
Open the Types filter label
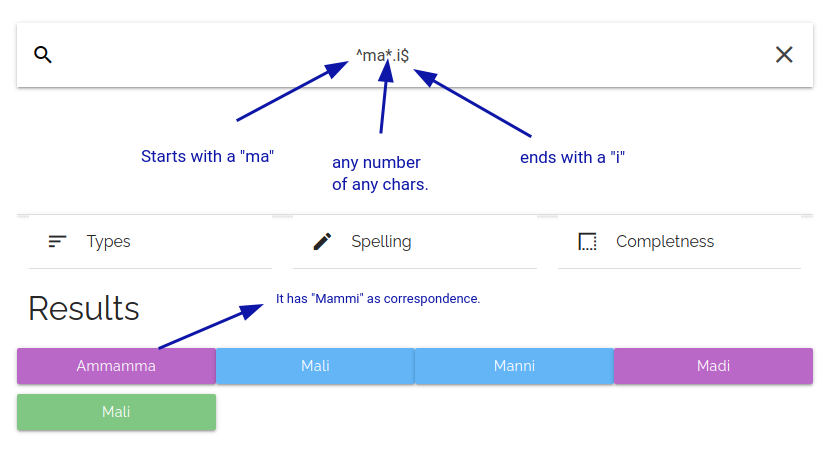coord(108,241)
